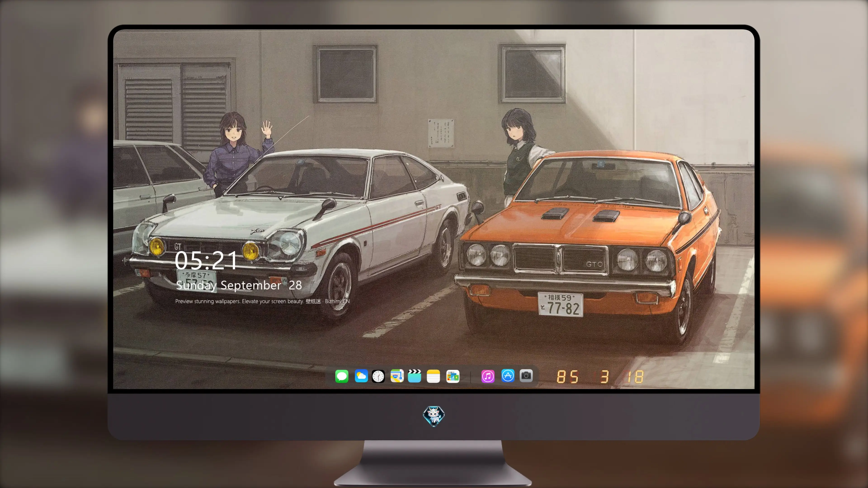868x488 pixels.
Task: Open the Maps app in dock
Action: [397, 376]
